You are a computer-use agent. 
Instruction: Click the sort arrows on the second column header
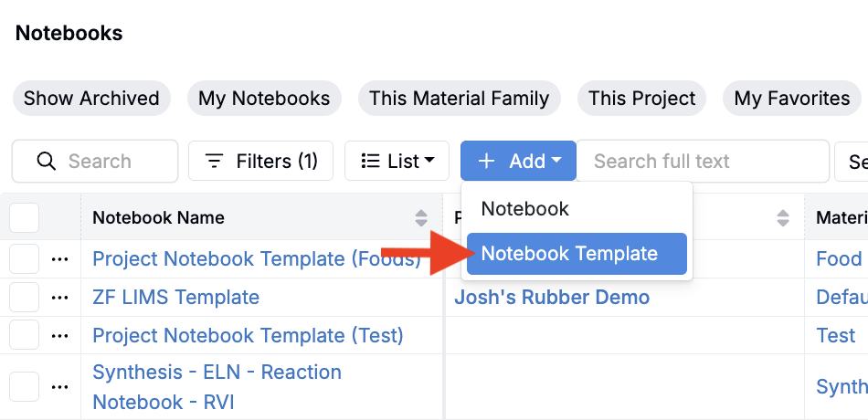783,218
